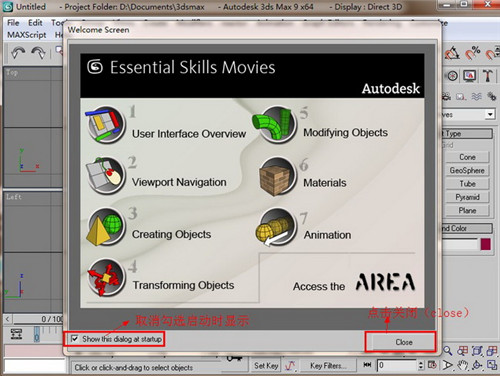Click the Redo arrow in toolbar
The width and height of the screenshot is (500, 376).
[38, 53]
